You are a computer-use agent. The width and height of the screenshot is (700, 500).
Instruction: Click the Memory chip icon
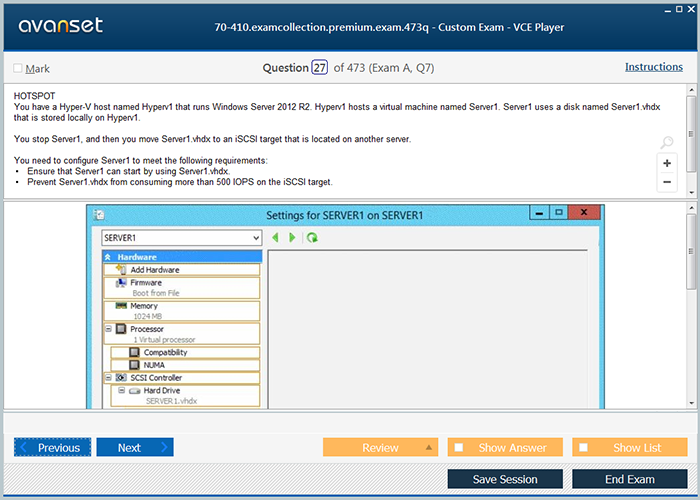point(121,306)
